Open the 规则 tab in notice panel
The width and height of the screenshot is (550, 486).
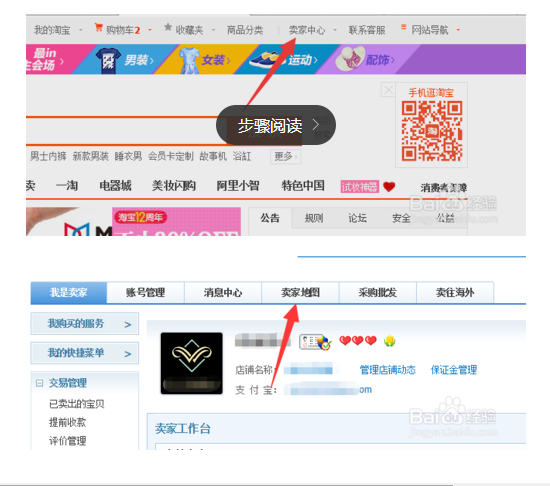tap(314, 218)
